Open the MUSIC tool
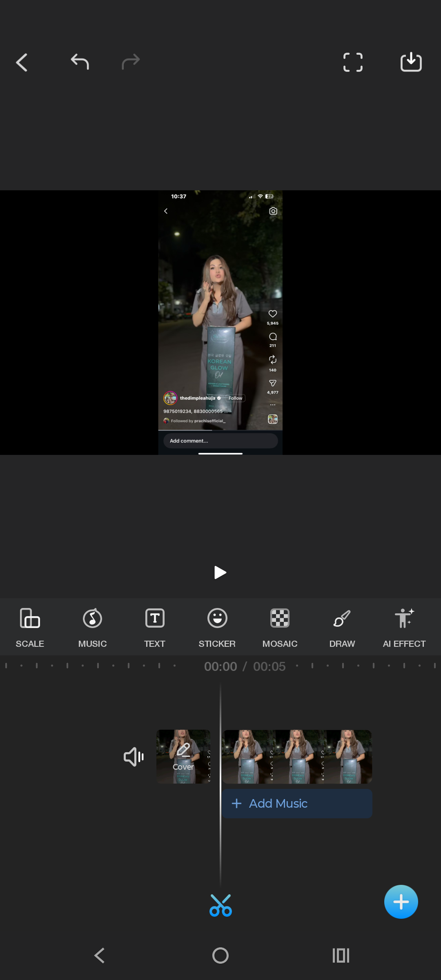This screenshot has height=980, width=441. coord(92,628)
